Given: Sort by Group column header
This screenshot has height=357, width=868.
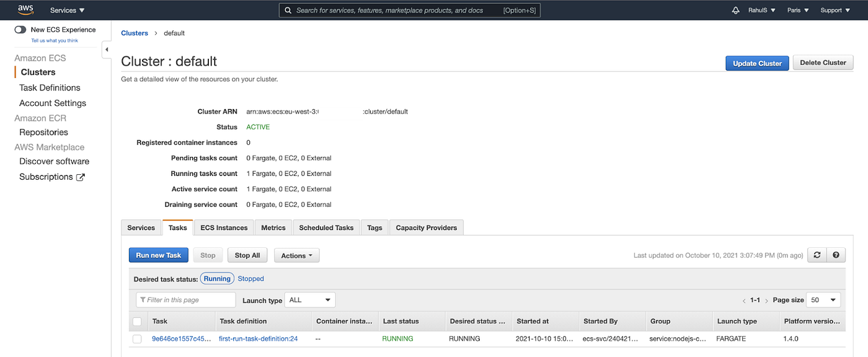Looking at the screenshot, I should (x=678, y=321).
